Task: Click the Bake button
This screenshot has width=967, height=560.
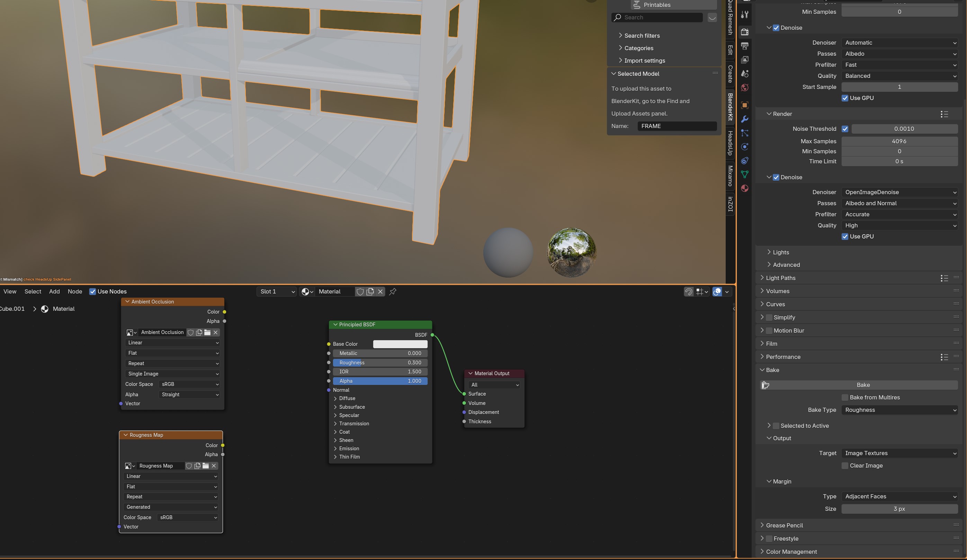Action: pyautogui.click(x=859, y=385)
